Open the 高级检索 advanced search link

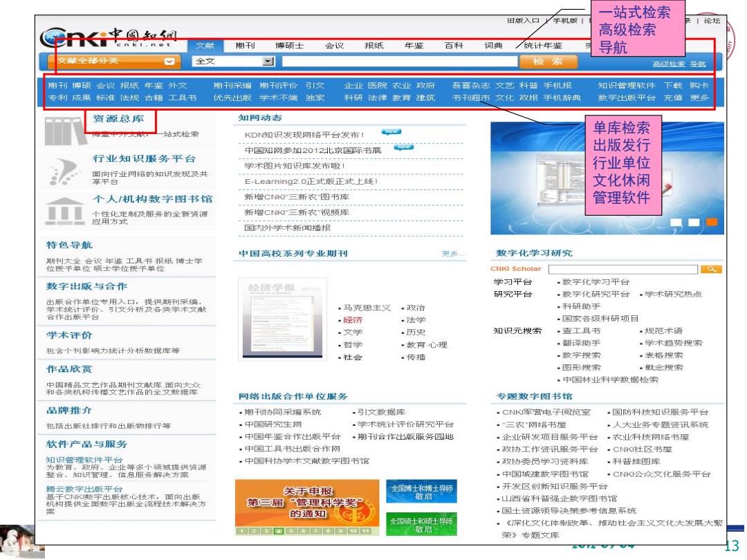point(669,64)
